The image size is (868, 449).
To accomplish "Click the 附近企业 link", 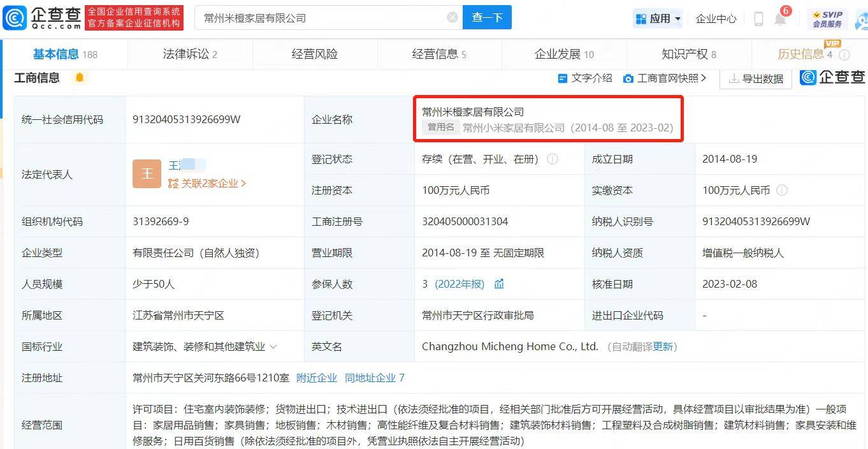I will (317, 378).
